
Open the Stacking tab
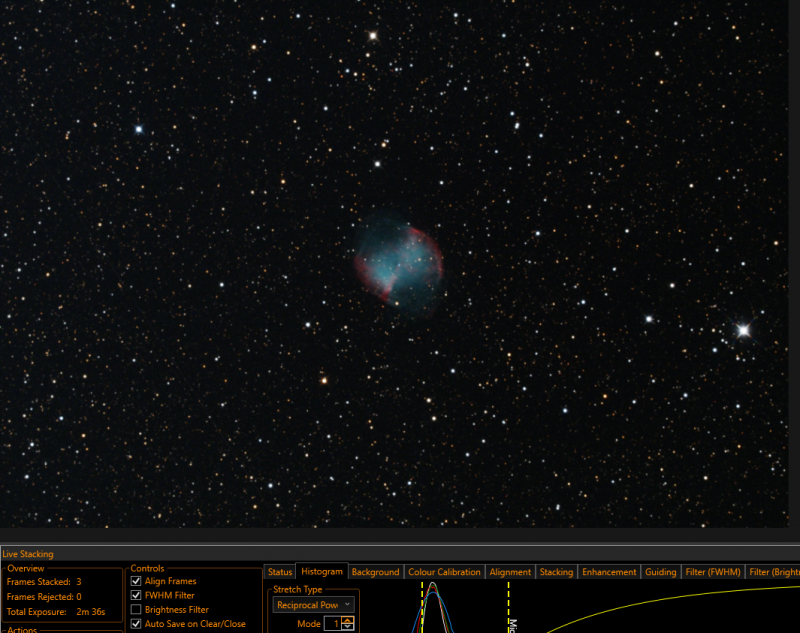click(x=556, y=572)
